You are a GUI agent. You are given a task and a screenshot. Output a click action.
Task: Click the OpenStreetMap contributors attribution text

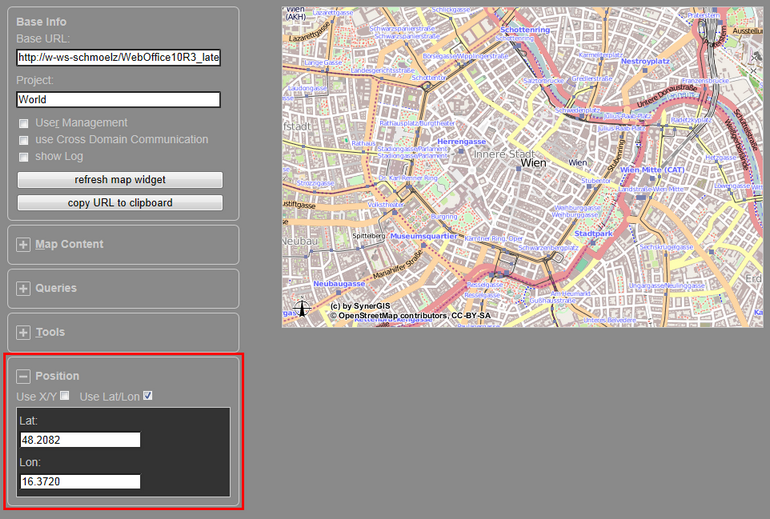click(410, 315)
